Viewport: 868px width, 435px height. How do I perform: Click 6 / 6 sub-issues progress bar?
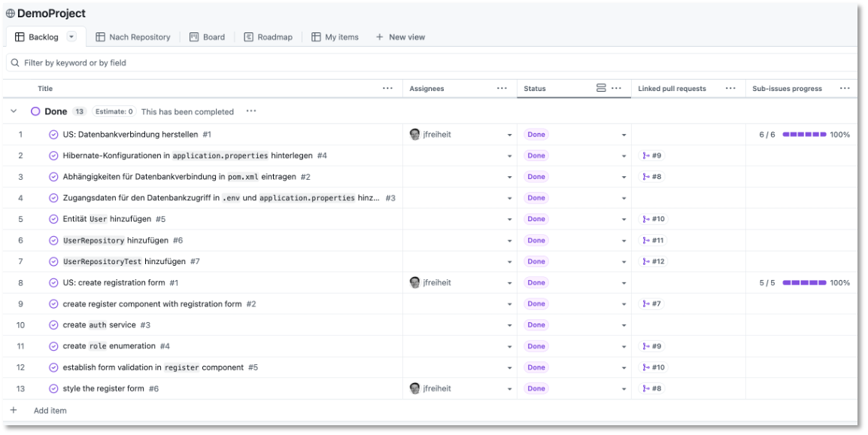[x=804, y=135]
